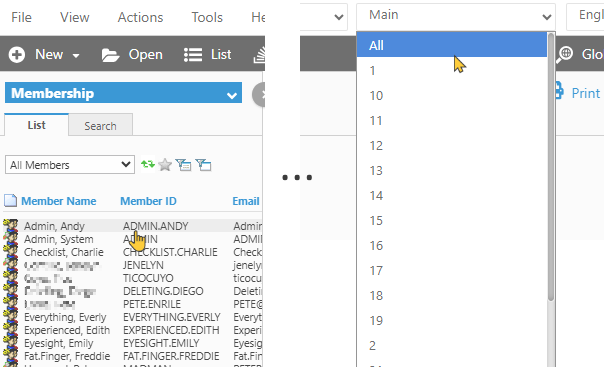Select the Checklist, Charlie member row
The width and height of the screenshot is (604, 367).
click(x=133, y=252)
